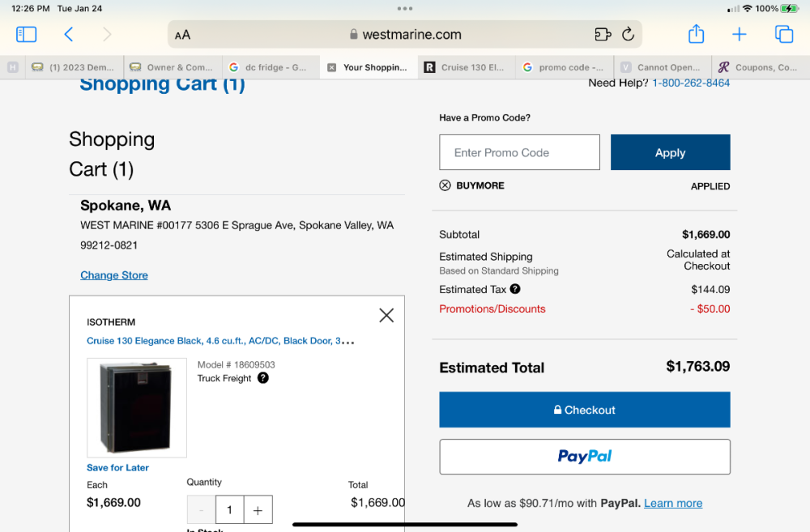The width and height of the screenshot is (810, 532).
Task: Click the Change Store link
Action: (114, 275)
